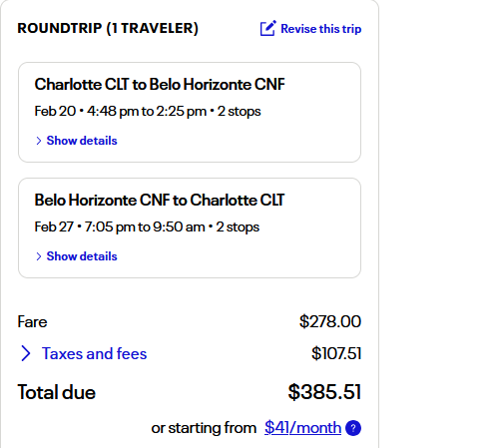499x448 pixels.
Task: Expand the Taxes and fees chevron arrow
Action: 26,353
